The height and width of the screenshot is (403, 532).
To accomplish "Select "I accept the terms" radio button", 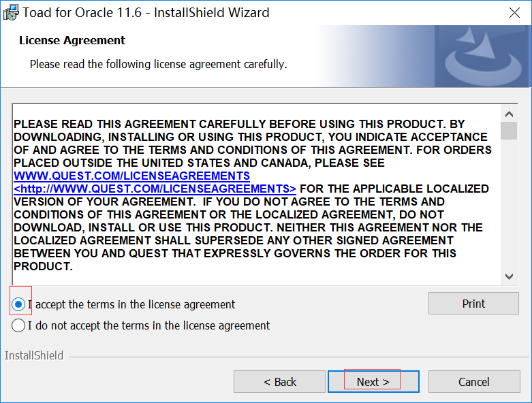I will 19,304.
